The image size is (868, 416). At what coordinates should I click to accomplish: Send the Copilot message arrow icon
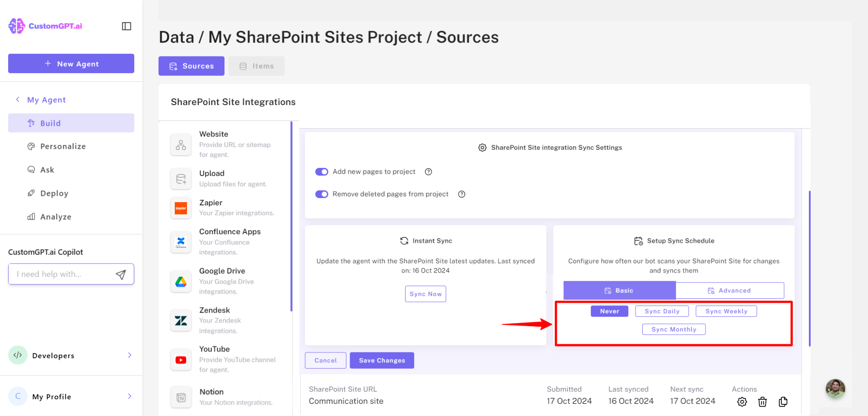[x=121, y=274]
